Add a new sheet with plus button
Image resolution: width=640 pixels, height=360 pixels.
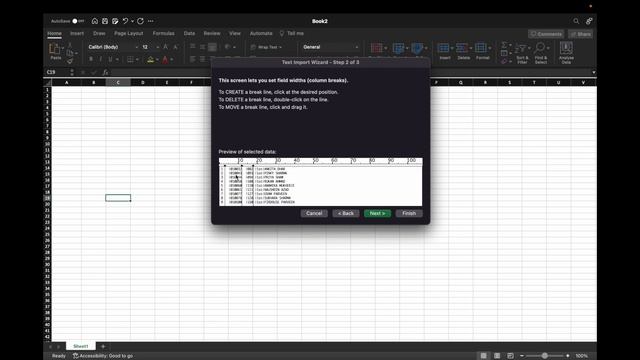[103, 346]
